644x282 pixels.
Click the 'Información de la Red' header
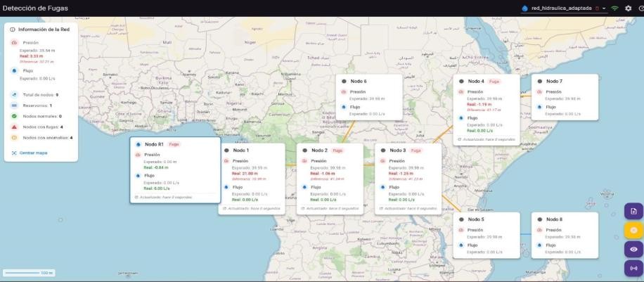41,30
